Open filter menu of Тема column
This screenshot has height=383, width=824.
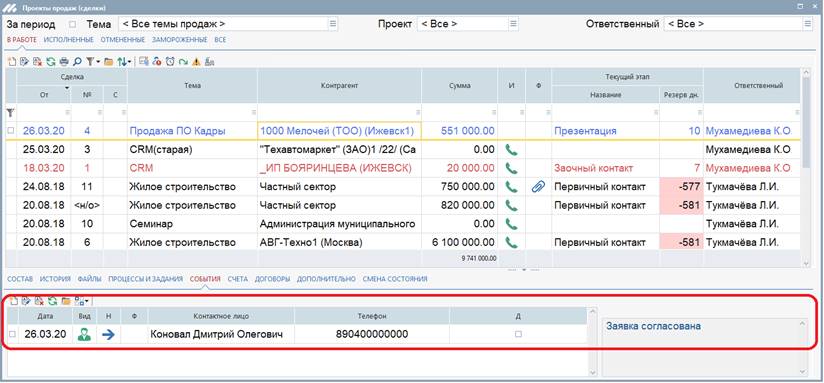coord(253,112)
